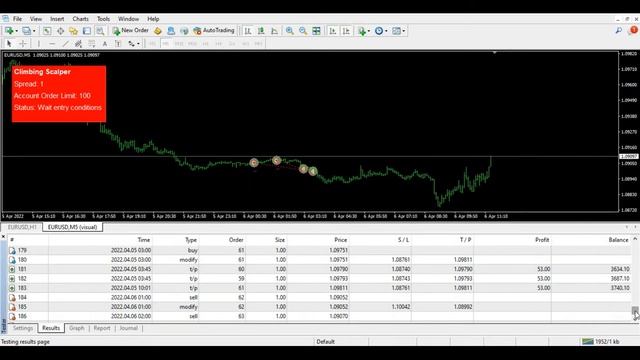This screenshot has height=360, width=640.
Task: Select results row 183 t/p entry
Action: coord(320,288)
